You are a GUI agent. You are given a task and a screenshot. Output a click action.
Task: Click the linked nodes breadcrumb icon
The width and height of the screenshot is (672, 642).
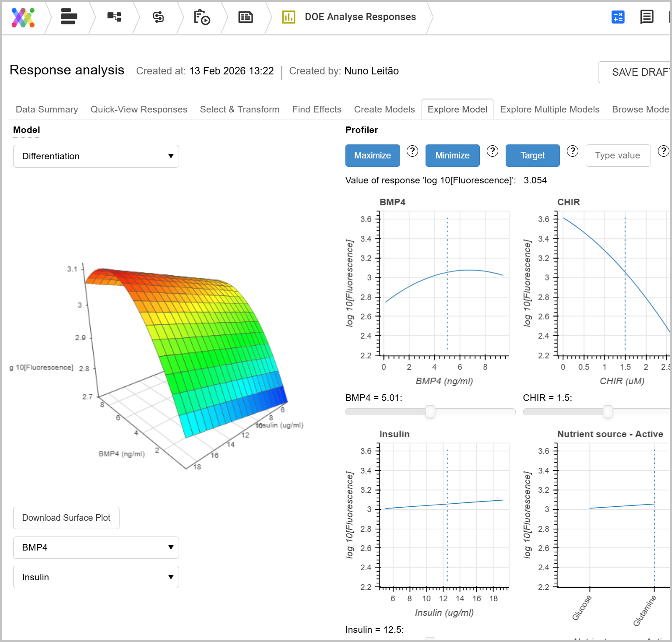158,17
